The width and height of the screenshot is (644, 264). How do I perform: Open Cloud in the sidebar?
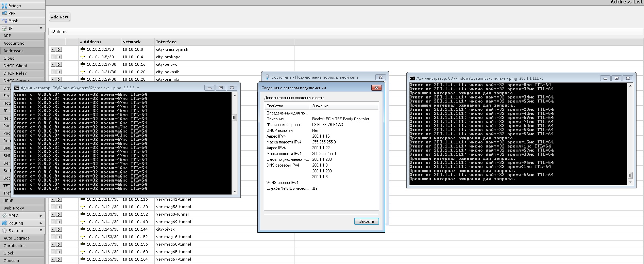(x=22, y=58)
